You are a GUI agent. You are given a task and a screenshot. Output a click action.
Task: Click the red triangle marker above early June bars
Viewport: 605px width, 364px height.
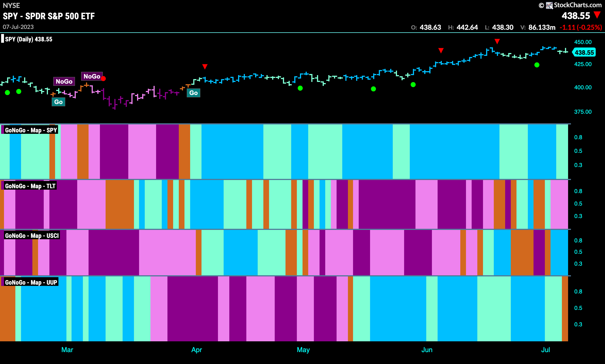pyautogui.click(x=441, y=50)
